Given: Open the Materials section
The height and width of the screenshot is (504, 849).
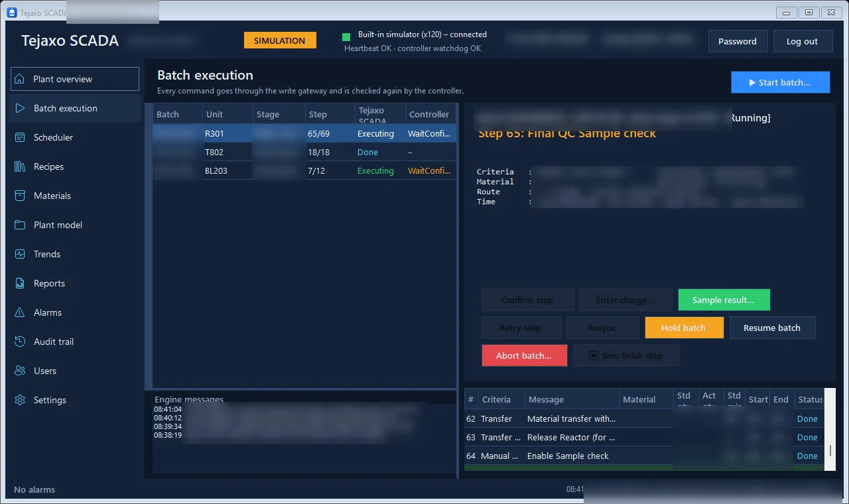Looking at the screenshot, I should [75, 196].
